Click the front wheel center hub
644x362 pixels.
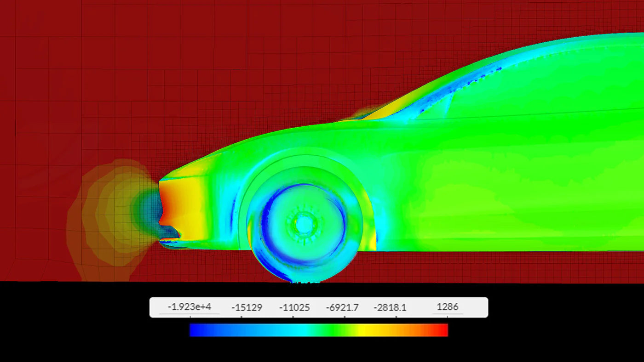point(304,224)
